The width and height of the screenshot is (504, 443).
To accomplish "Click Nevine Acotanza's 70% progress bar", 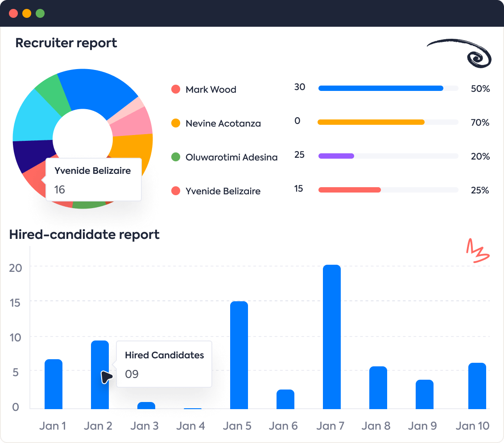I will point(370,122).
